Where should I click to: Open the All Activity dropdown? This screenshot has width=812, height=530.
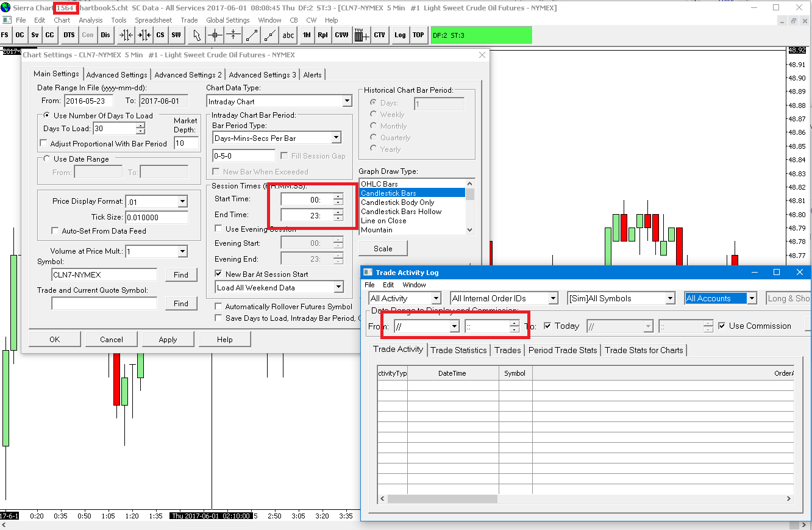436,298
